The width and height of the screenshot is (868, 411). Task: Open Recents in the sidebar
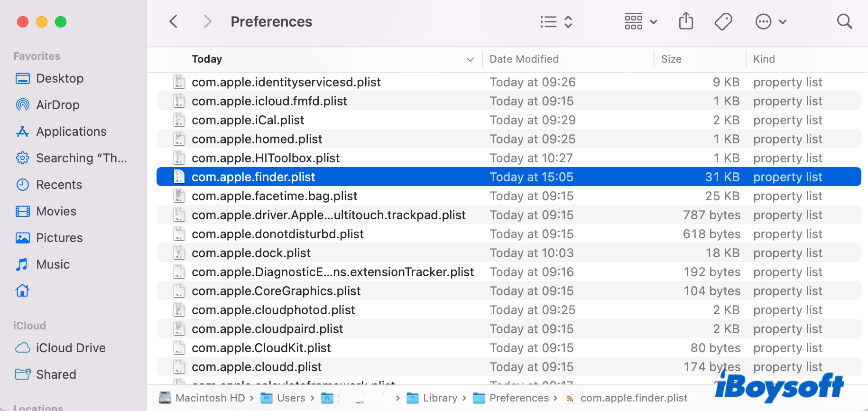pos(48,185)
